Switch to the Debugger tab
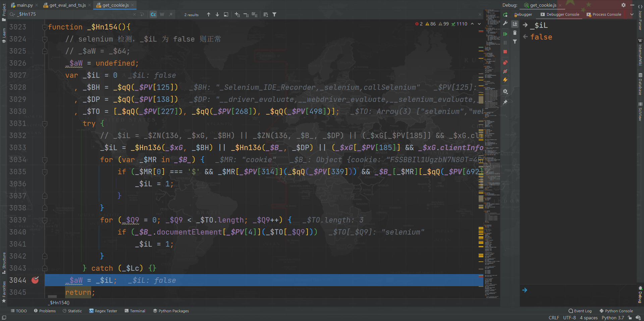 pos(523,14)
